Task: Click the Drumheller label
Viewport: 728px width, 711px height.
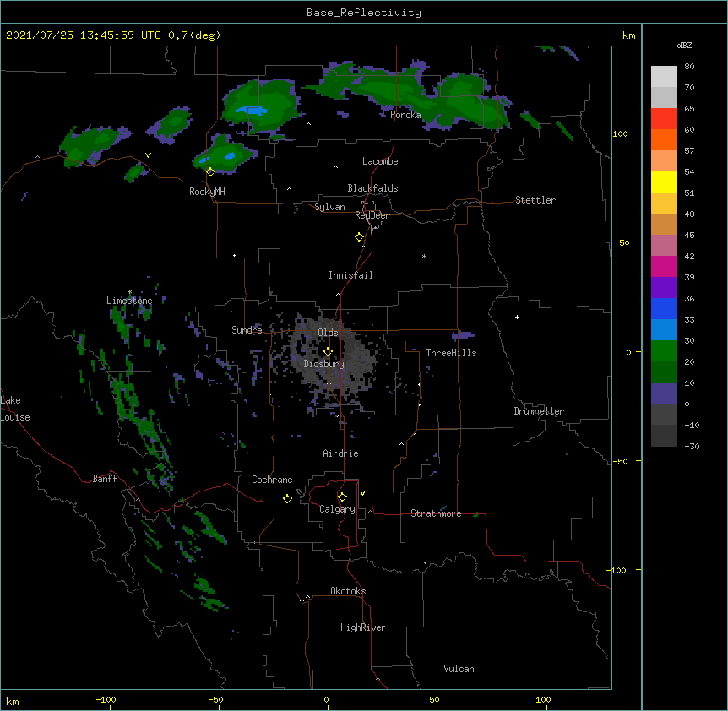Action: click(x=539, y=411)
